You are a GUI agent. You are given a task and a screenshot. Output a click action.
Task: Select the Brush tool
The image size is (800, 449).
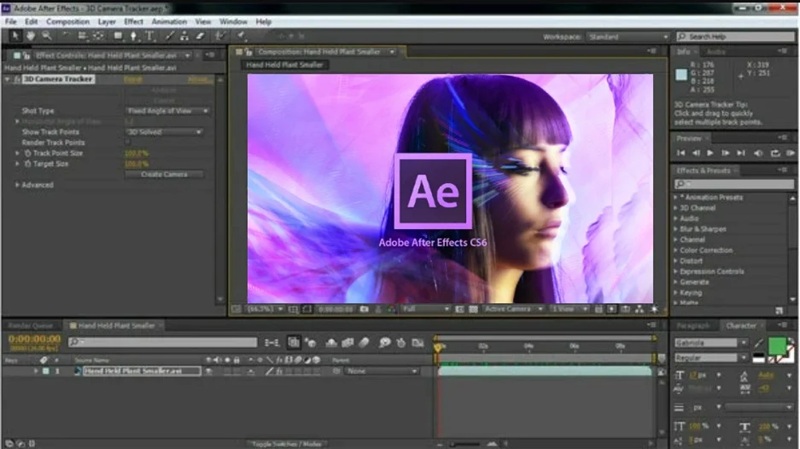click(169, 36)
